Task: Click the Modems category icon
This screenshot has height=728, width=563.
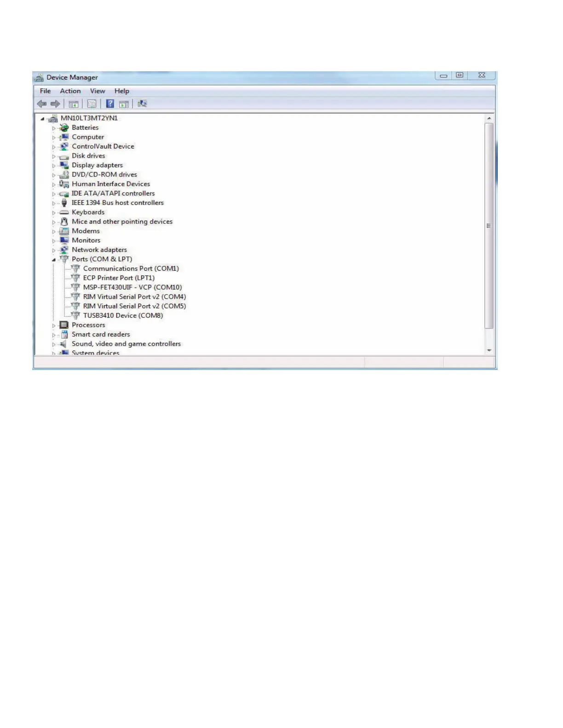Action: coord(64,231)
